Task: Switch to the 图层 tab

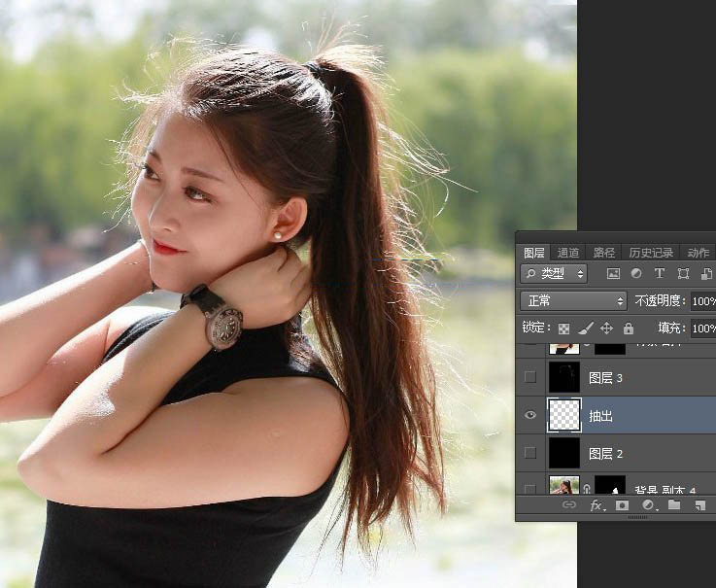Action: coord(533,253)
